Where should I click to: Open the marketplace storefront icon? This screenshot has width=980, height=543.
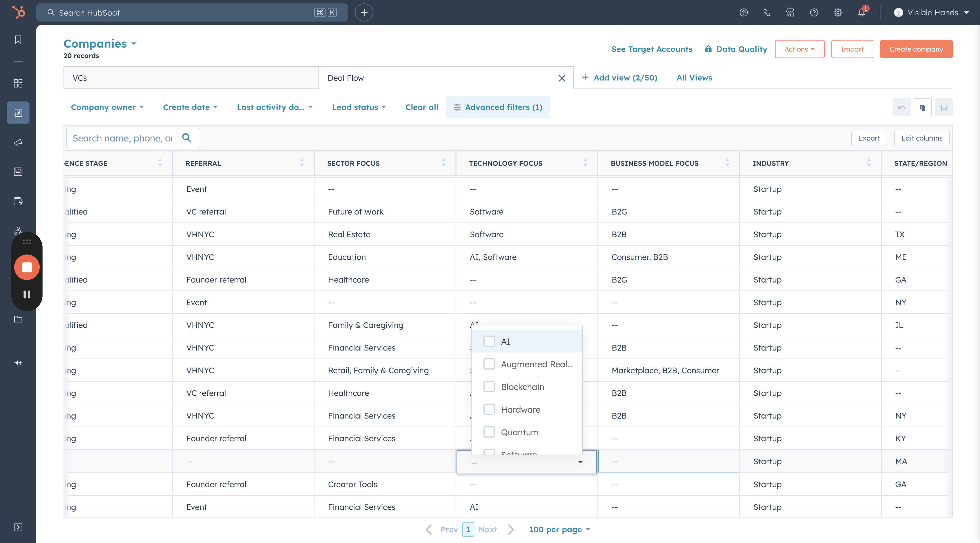(790, 12)
